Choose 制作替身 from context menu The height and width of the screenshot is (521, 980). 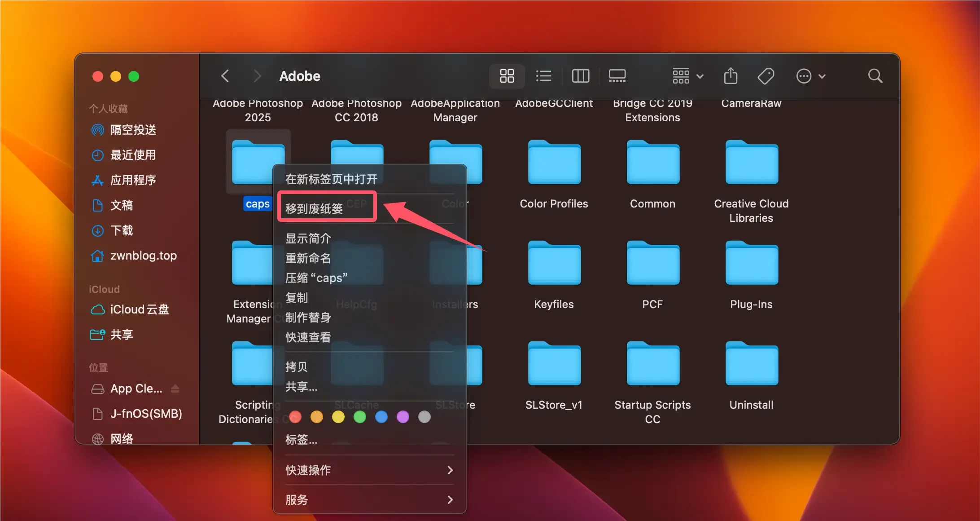(x=370, y=317)
